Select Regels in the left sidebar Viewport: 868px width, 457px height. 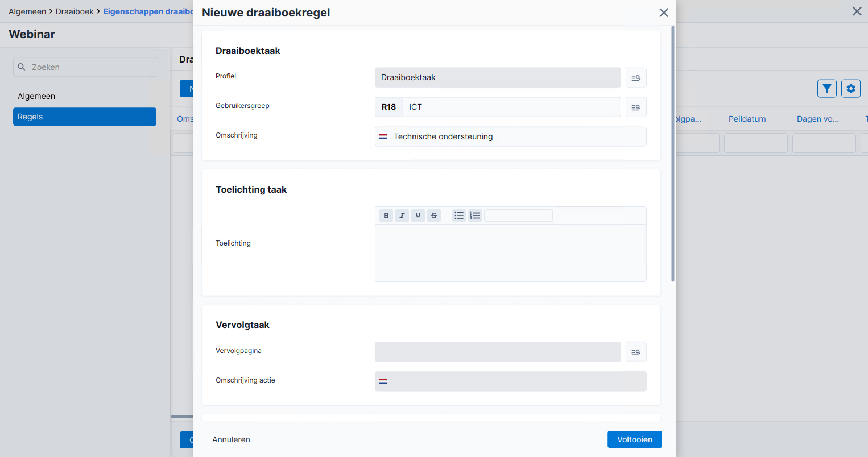coord(85,117)
